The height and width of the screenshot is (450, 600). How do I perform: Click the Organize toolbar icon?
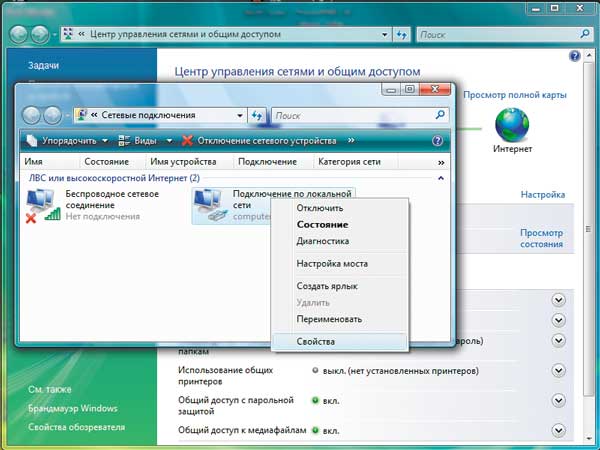click(x=31, y=141)
